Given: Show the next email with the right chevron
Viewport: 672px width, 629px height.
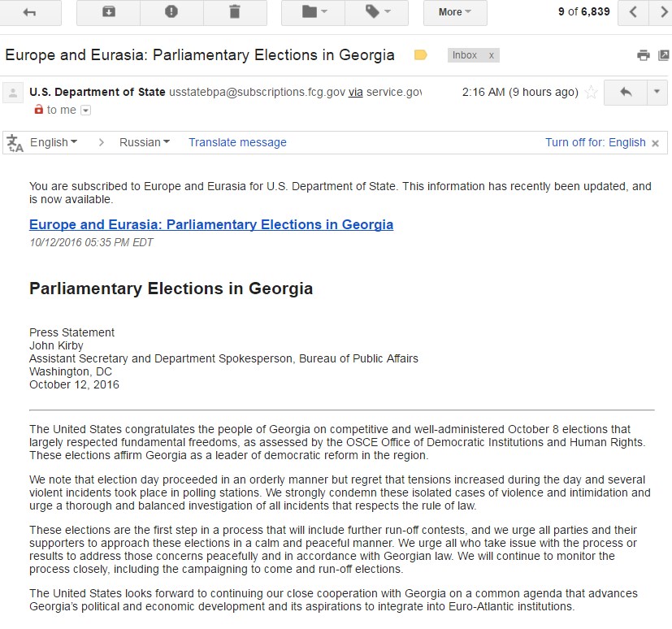Looking at the screenshot, I should 664,12.
